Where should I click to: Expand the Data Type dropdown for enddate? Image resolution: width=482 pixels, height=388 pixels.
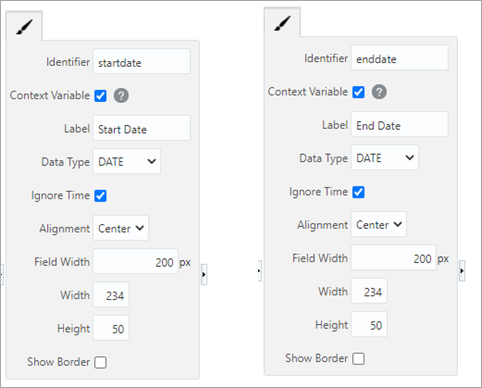pyautogui.click(x=385, y=158)
